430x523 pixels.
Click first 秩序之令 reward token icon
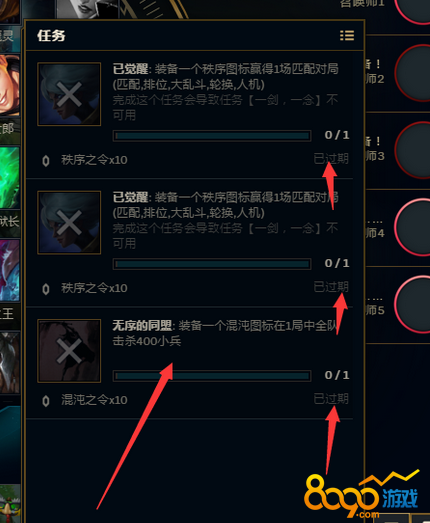pos(46,161)
